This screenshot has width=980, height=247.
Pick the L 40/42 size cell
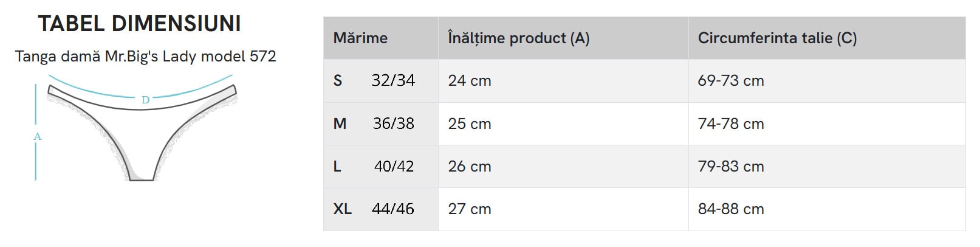(374, 166)
